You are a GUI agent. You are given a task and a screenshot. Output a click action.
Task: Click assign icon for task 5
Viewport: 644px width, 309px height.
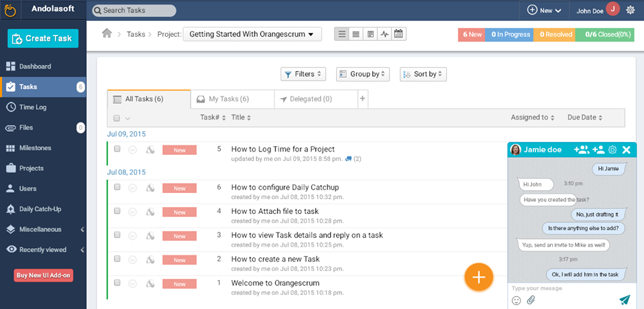(x=150, y=149)
